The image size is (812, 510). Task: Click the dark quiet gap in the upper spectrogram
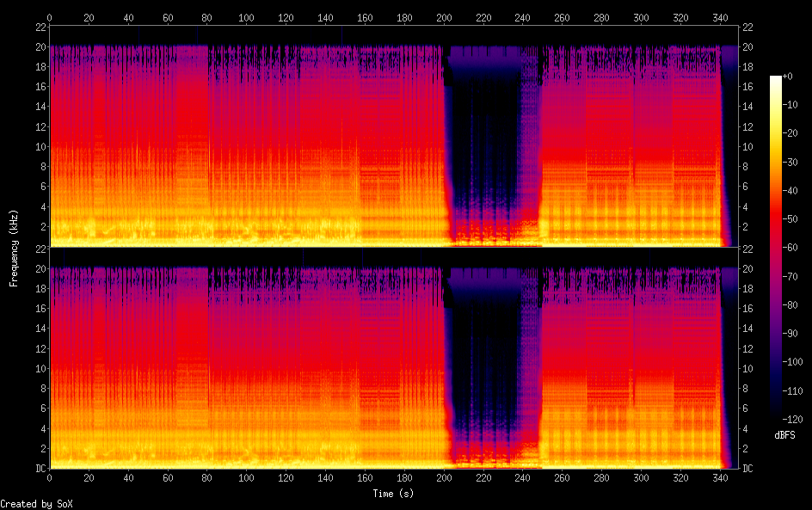[x=486, y=138]
